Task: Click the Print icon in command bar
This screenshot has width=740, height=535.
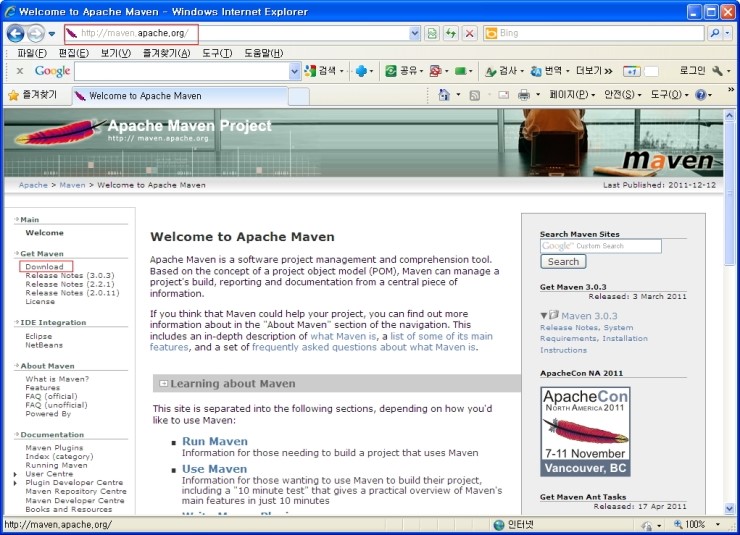Action: click(x=524, y=95)
